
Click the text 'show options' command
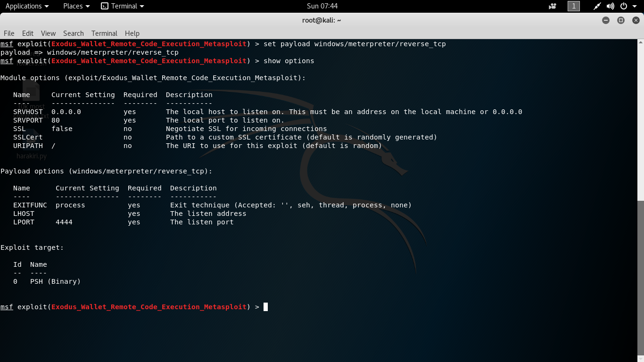(x=289, y=61)
